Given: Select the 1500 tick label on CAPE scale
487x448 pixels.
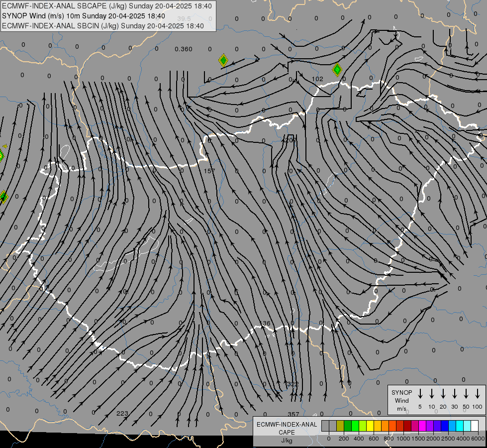Looking at the screenshot, I should (418, 439).
